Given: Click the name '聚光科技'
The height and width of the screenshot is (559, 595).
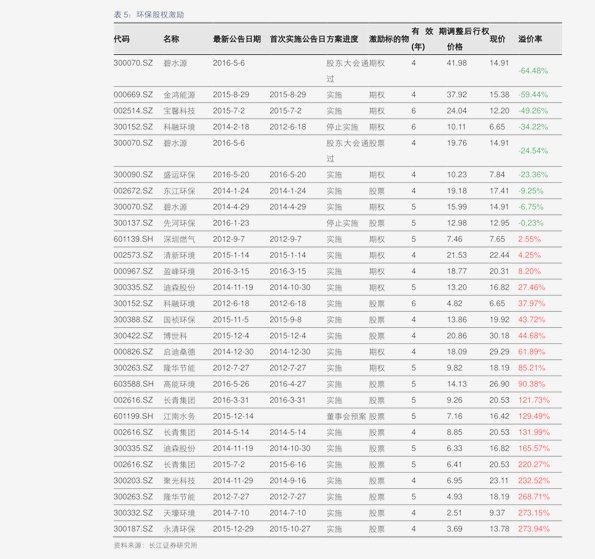Looking at the screenshot, I should click(179, 480).
